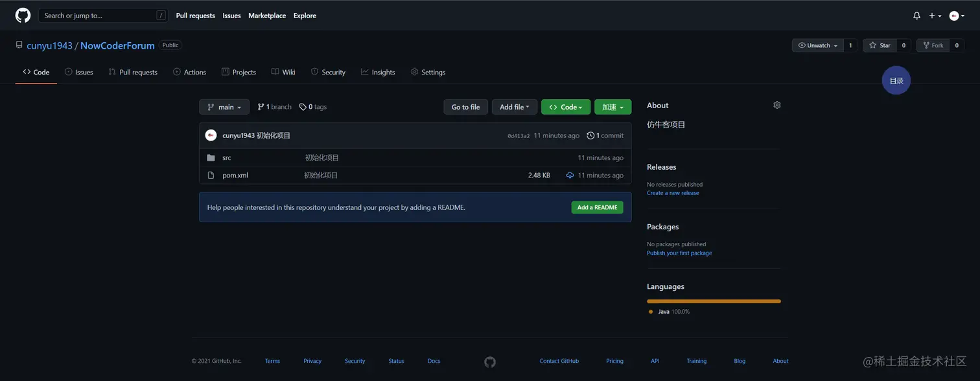This screenshot has width=980, height=381.
Task: View the 1 commit history link
Action: (x=605, y=135)
